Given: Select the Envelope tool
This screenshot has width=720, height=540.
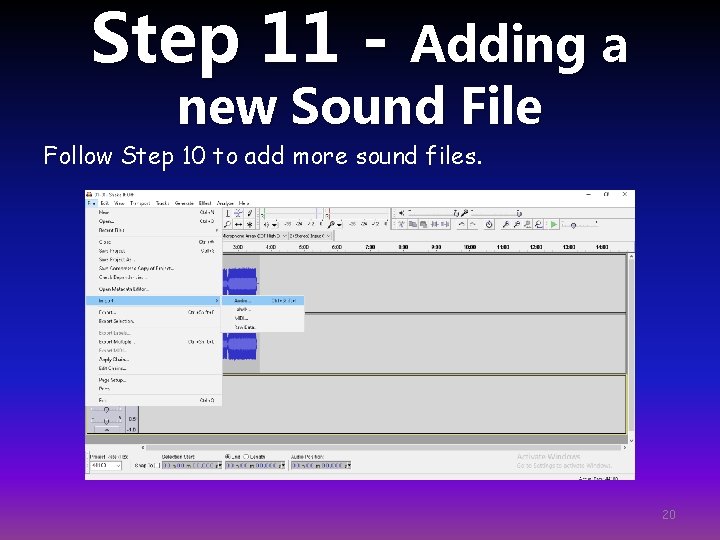Looking at the screenshot, I should pos(238,214).
